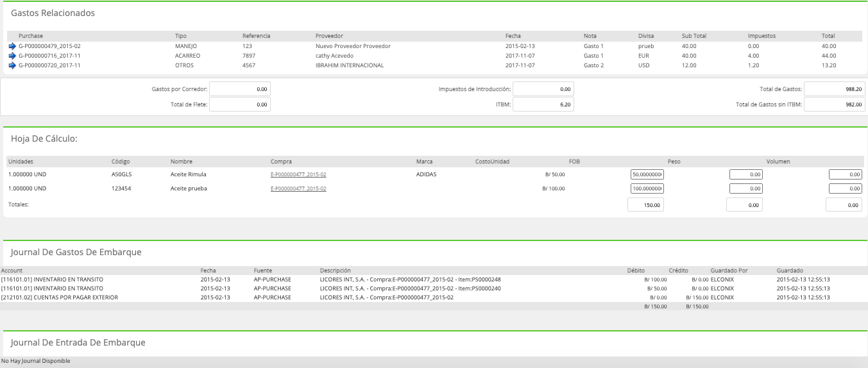
Task: Click the ITBM value field
Action: point(543,104)
